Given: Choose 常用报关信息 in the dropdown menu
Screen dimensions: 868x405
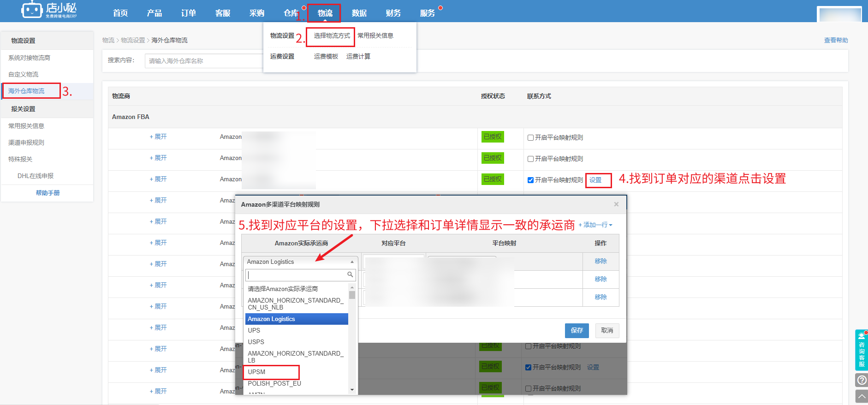Looking at the screenshot, I should (x=375, y=36).
